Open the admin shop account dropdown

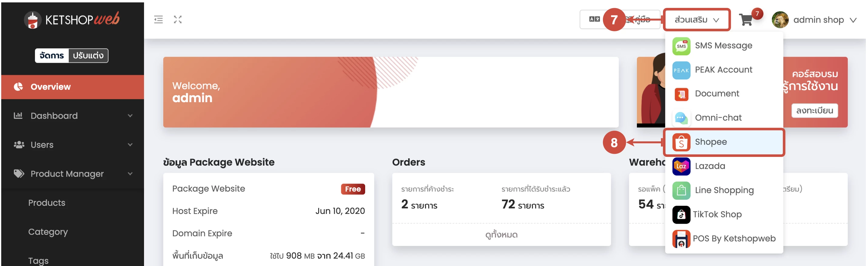[814, 20]
